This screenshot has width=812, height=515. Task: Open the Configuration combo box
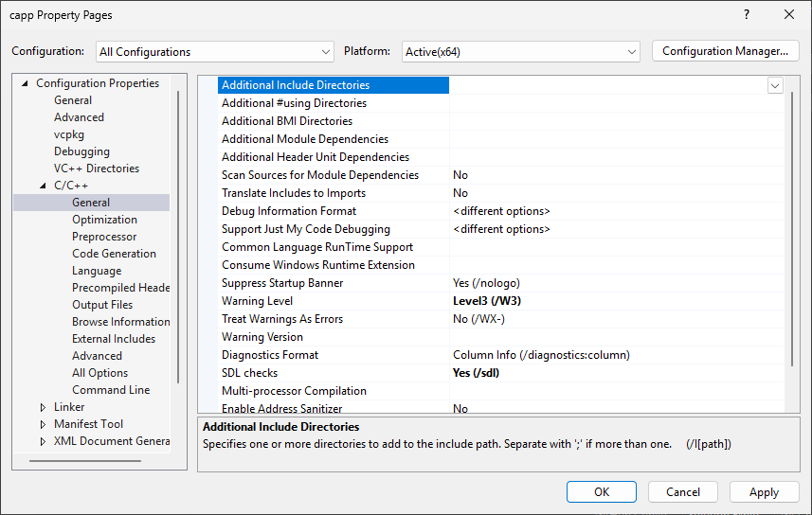[x=215, y=52]
